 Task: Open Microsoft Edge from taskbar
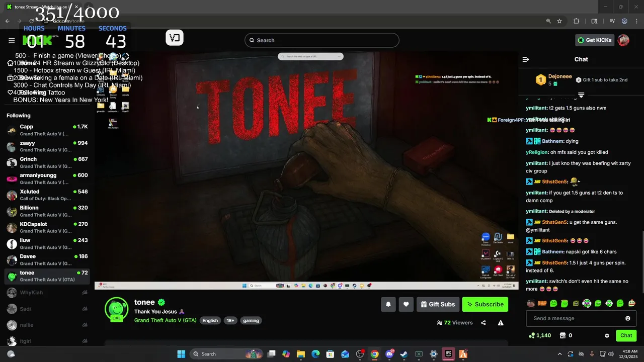[315, 354]
